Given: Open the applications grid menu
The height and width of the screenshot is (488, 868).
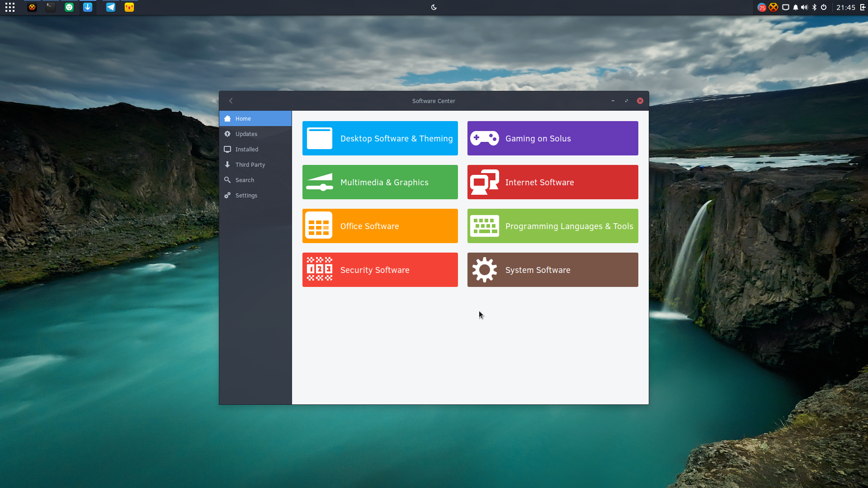Looking at the screenshot, I should [x=10, y=7].
